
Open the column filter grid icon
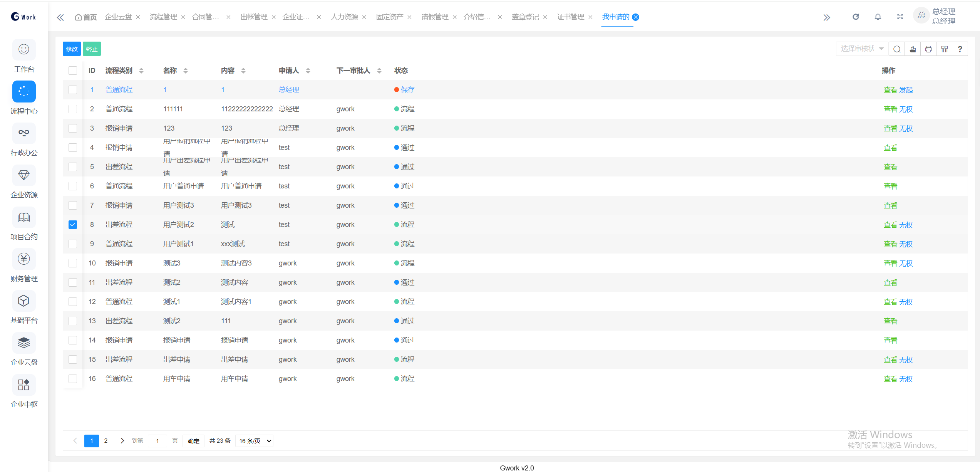coord(945,49)
